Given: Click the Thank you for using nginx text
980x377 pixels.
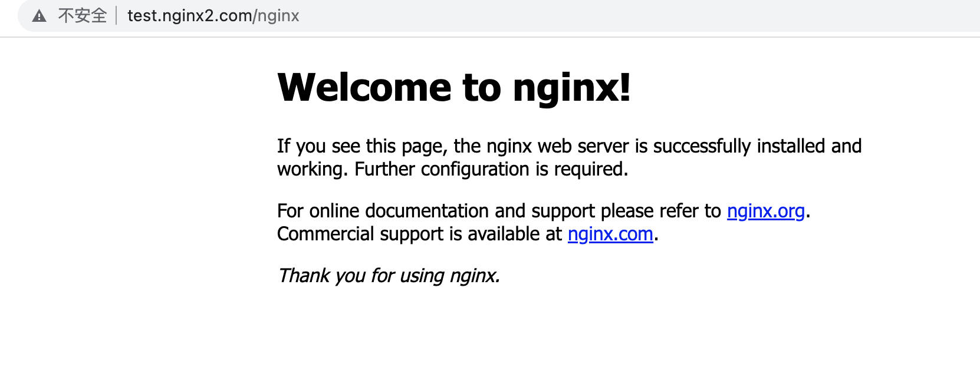Looking at the screenshot, I should pyautogui.click(x=389, y=275).
